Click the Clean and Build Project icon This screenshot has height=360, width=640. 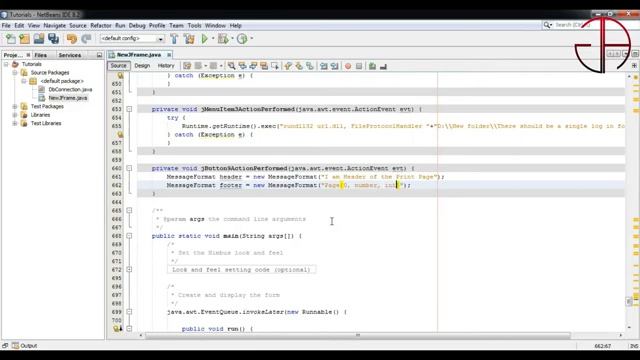pyautogui.click(x=189, y=39)
